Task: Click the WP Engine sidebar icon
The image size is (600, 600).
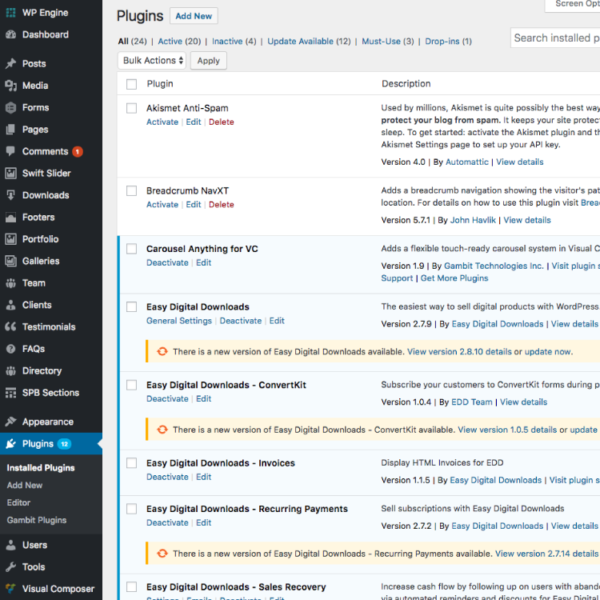Action: pyautogui.click(x=11, y=13)
